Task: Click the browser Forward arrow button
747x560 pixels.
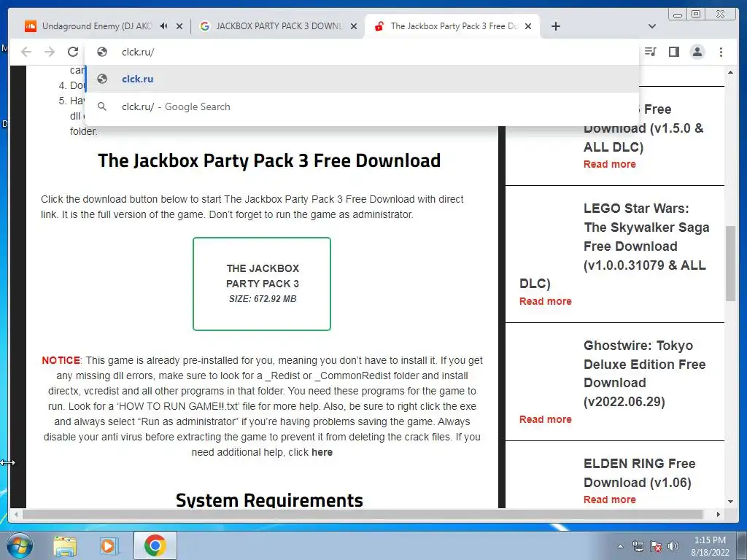Action: pyautogui.click(x=50, y=52)
